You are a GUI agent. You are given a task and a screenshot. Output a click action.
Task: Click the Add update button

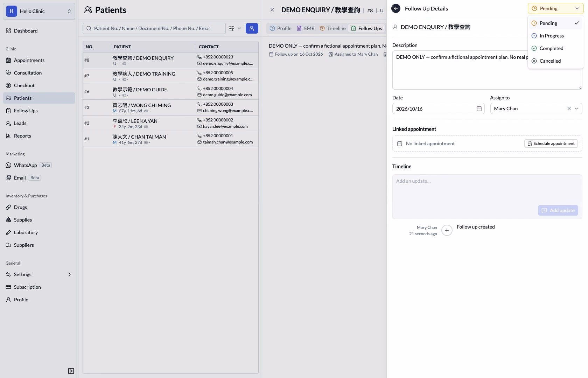tap(558, 210)
